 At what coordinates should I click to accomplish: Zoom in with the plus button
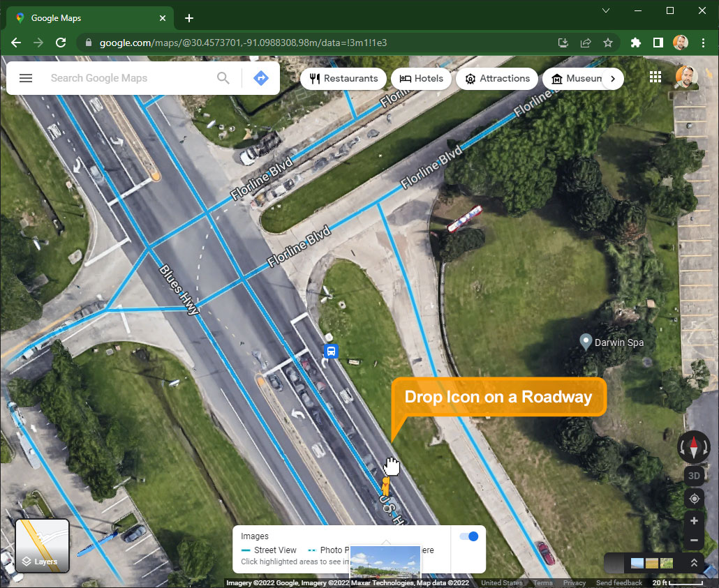coord(695,520)
